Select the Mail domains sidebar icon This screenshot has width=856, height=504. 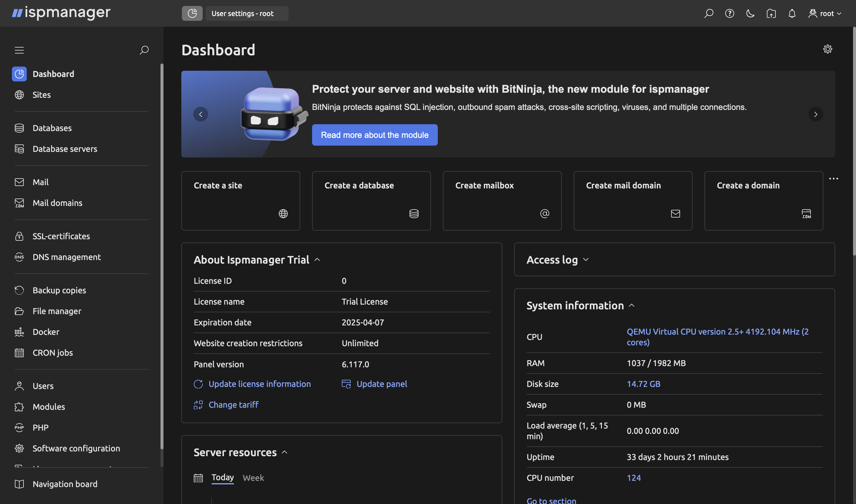pos(19,203)
